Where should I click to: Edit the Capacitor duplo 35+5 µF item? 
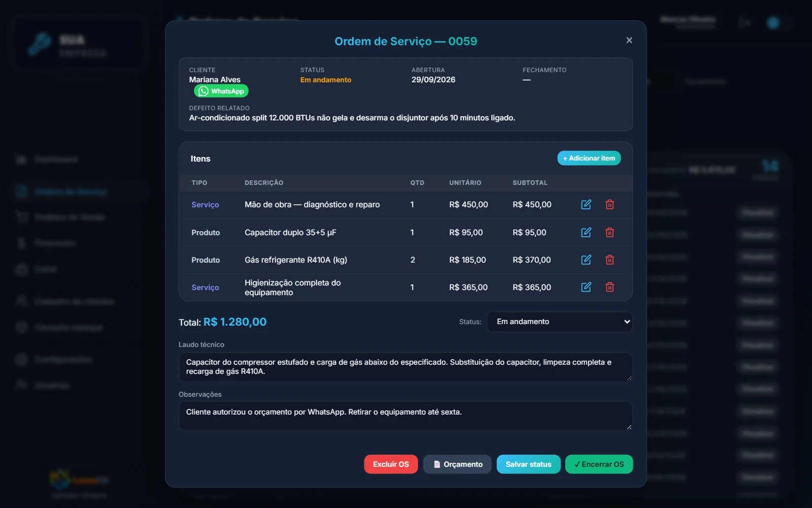pyautogui.click(x=586, y=232)
